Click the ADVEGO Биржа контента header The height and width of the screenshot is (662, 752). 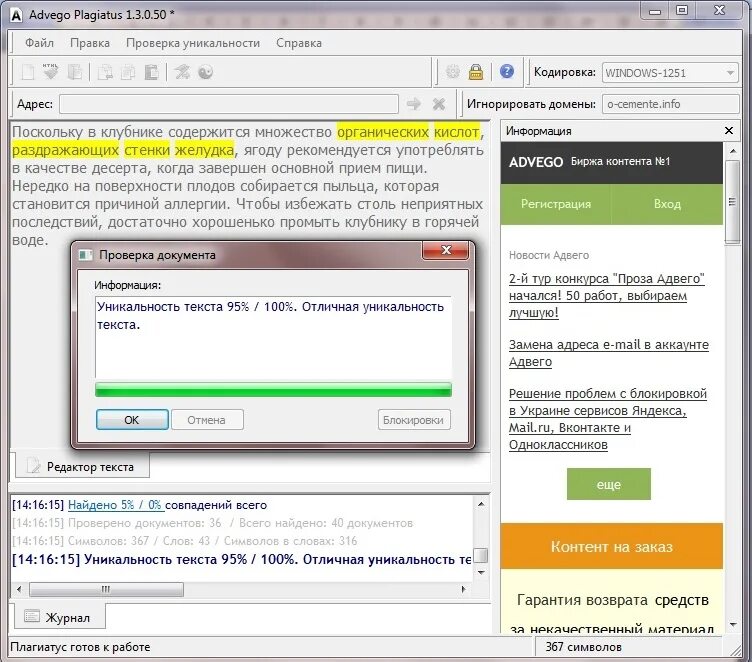click(x=611, y=163)
